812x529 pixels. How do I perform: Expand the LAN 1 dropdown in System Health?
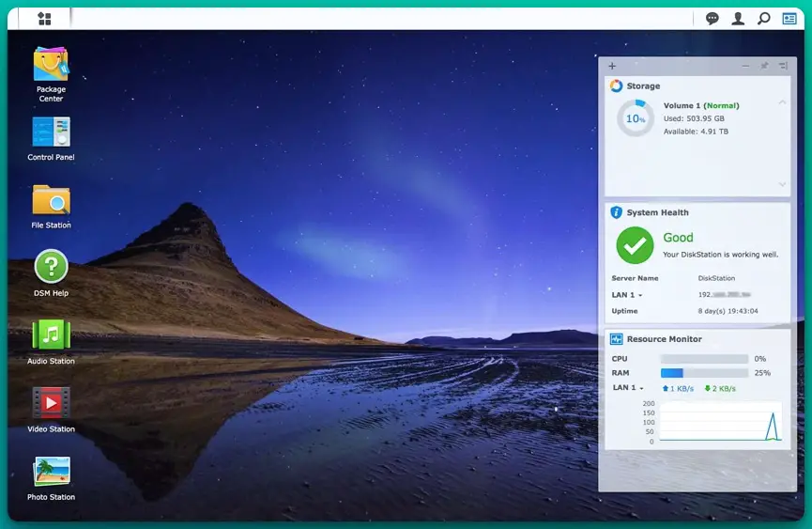(x=627, y=295)
